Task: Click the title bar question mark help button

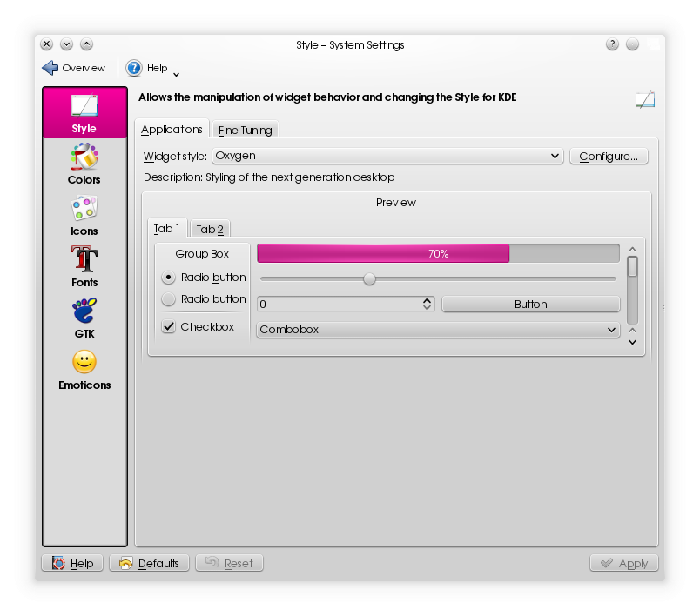Action: pos(612,44)
